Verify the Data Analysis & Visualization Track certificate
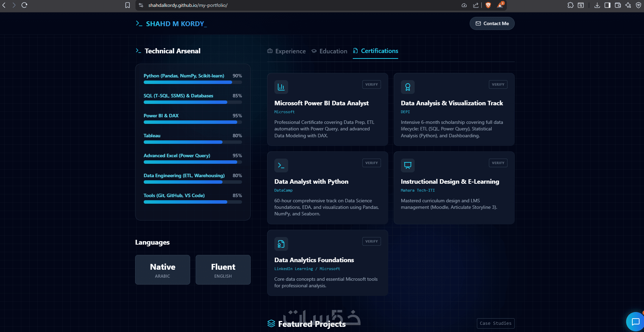This screenshot has width=644, height=332. pos(498,84)
